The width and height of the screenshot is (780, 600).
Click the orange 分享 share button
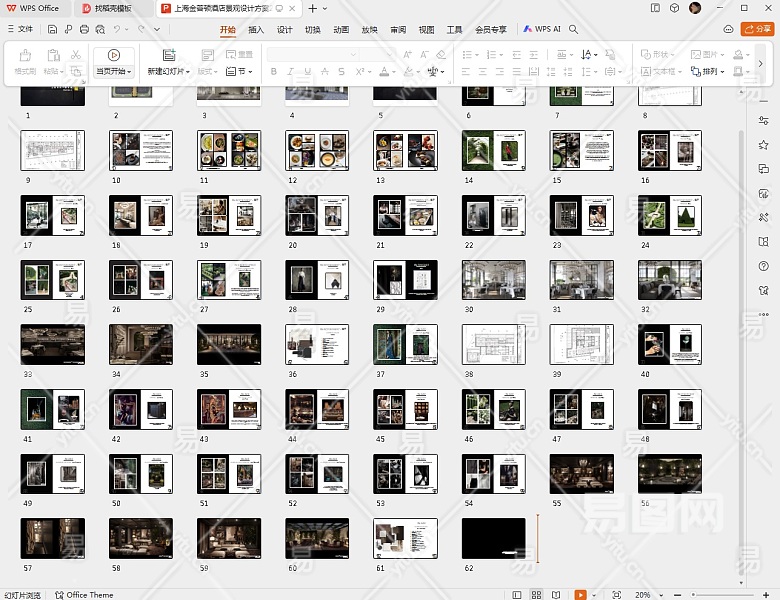coord(757,30)
